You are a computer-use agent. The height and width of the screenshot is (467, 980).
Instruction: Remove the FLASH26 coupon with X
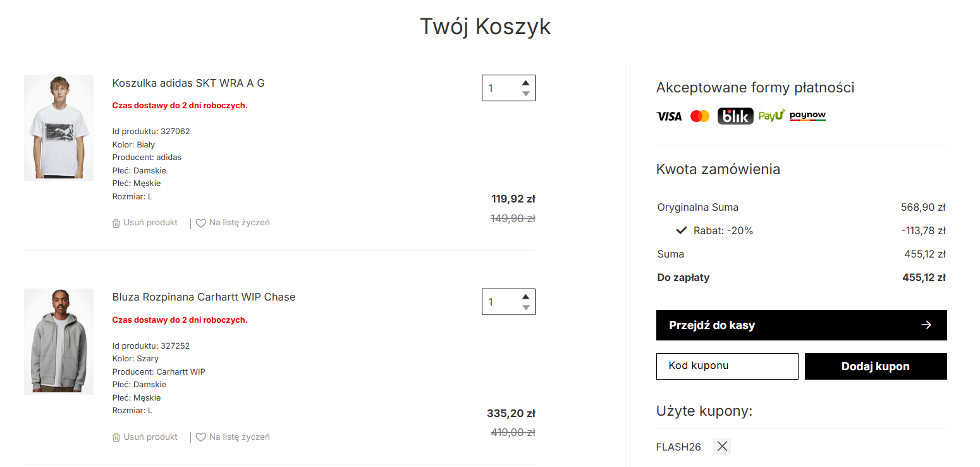click(722, 447)
